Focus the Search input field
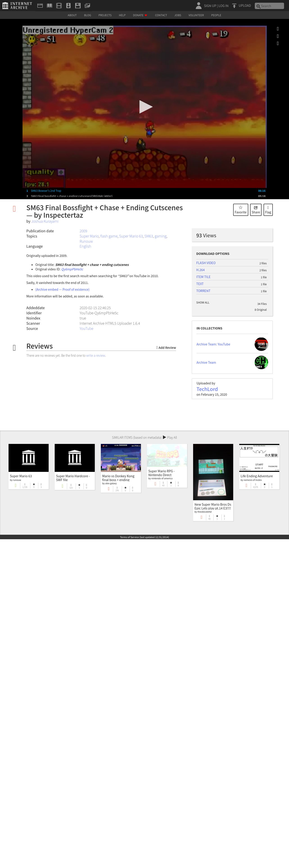Viewport: 289px width, 868px height. click(x=269, y=6)
